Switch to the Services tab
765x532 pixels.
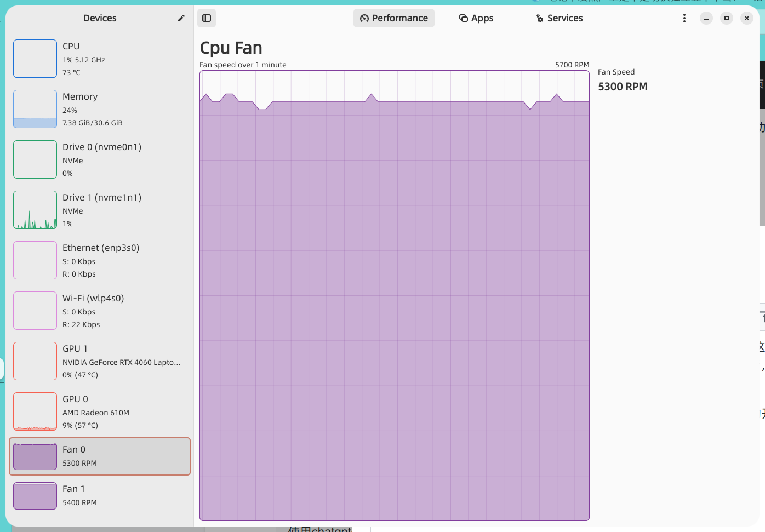tap(559, 18)
